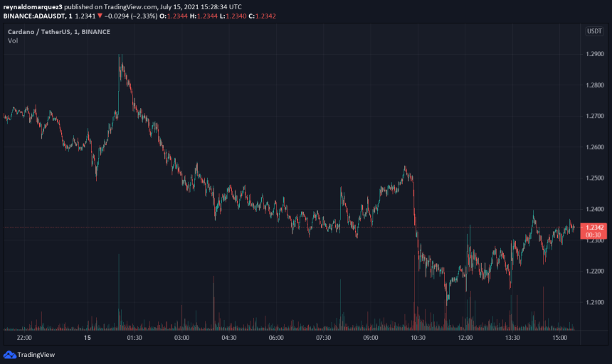Click the low price value L:1.2340
This screenshot has height=364, width=612.
point(233,16)
